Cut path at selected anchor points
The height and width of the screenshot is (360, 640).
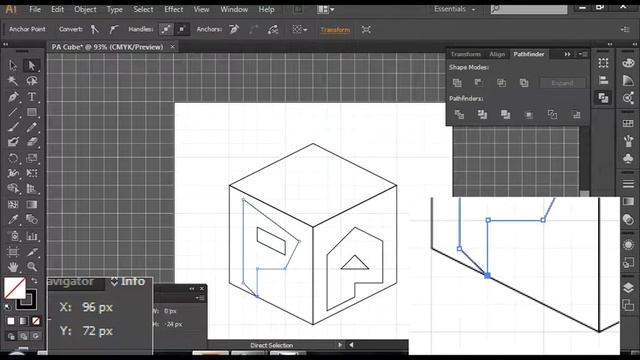[x=273, y=29]
